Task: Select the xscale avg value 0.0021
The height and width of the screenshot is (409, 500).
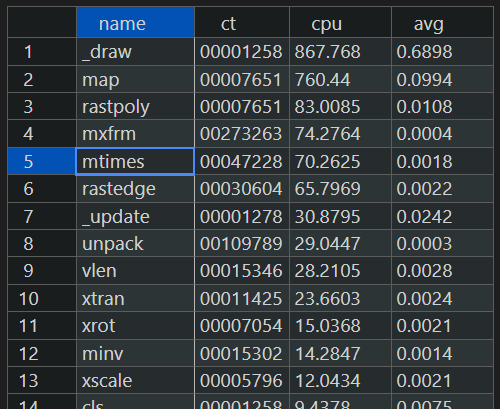Action: 442,381
